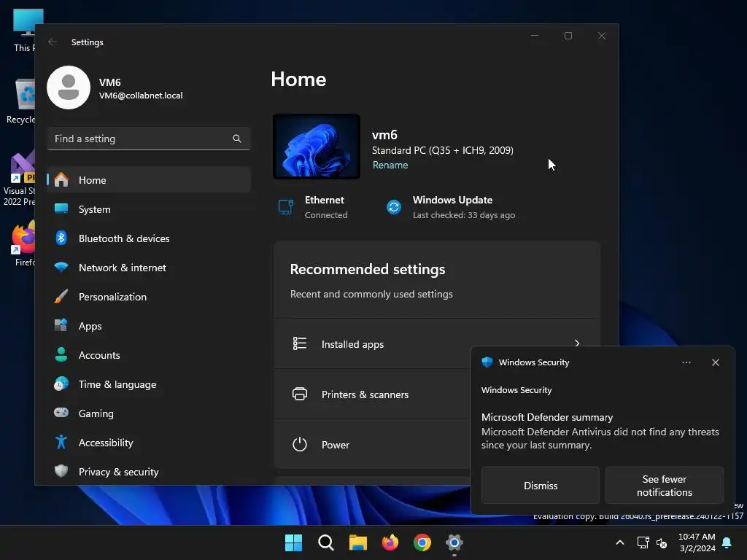
Task: Launch Google Chrome from taskbar
Action: pos(422,542)
